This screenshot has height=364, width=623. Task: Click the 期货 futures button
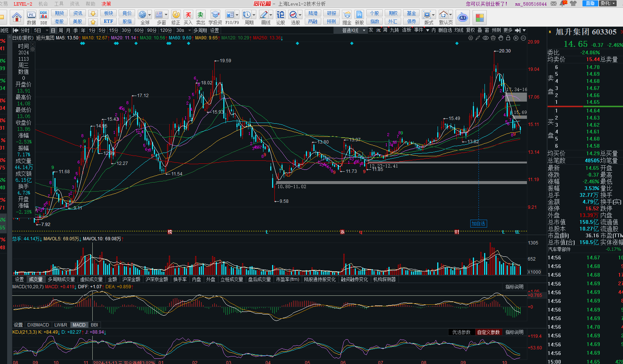click(x=59, y=13)
